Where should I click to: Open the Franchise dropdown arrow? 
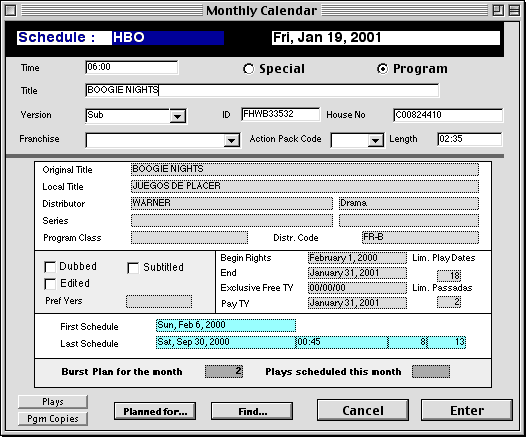click(x=231, y=140)
